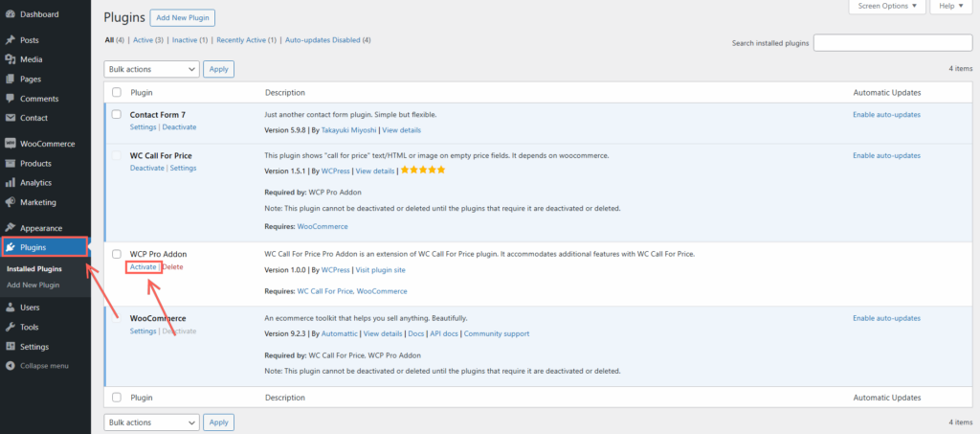The width and height of the screenshot is (980, 434).
Task: Filter plugins by Inactive (1)
Action: click(x=190, y=40)
